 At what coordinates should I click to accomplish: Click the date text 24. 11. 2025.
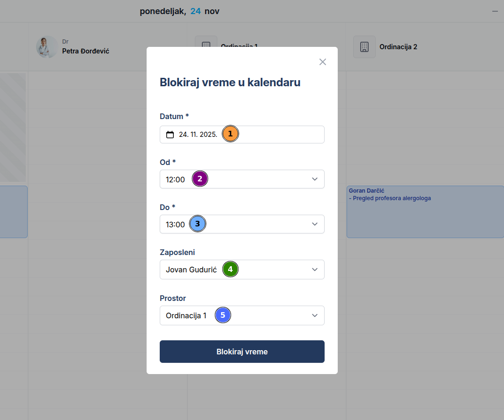tap(198, 135)
